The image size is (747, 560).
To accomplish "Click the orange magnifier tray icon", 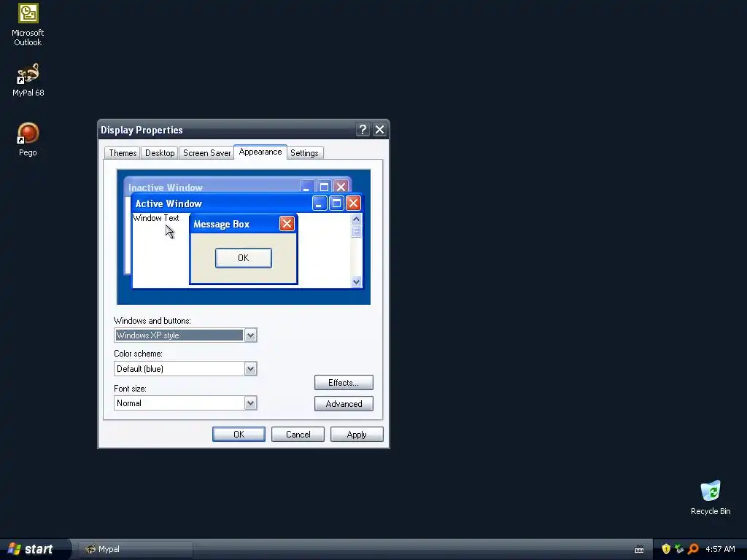I will [x=693, y=549].
